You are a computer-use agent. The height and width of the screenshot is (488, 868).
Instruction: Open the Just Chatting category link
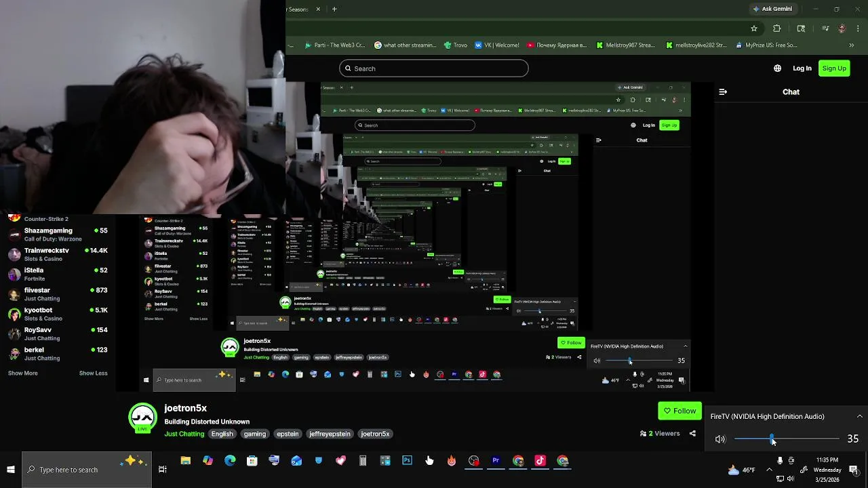pos(184,434)
